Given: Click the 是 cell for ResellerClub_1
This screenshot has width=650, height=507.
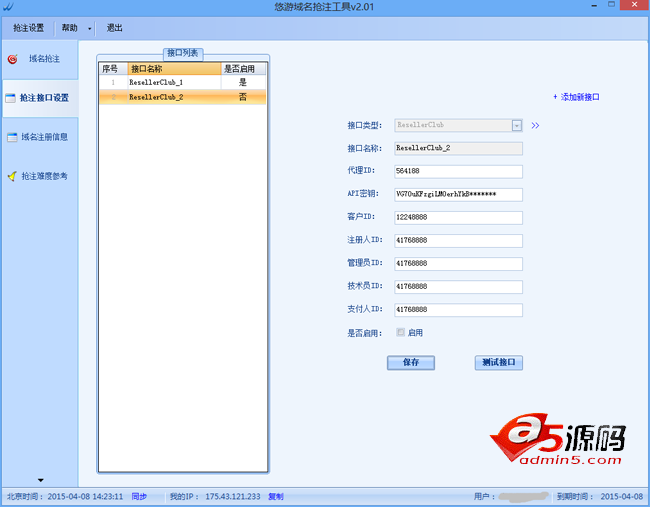Looking at the screenshot, I should point(243,82).
